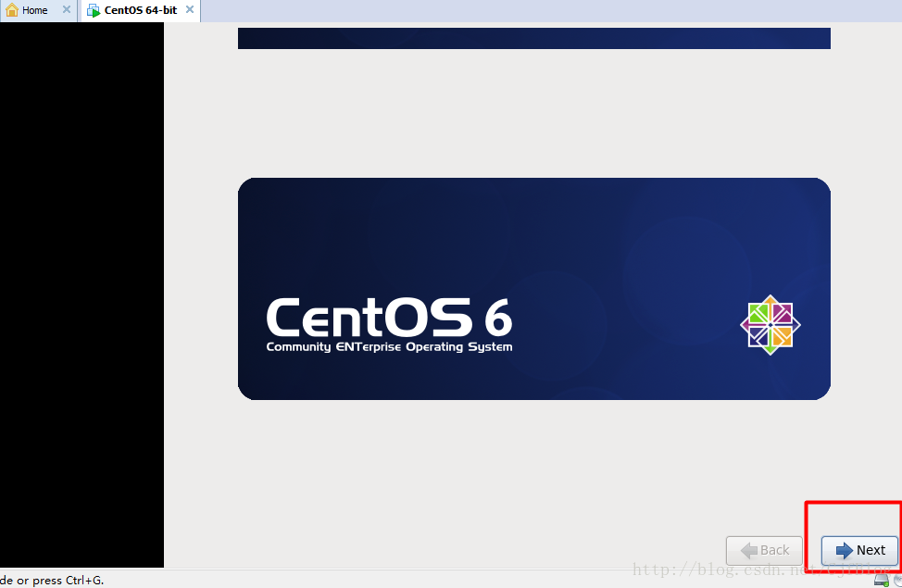This screenshot has height=588, width=902.
Task: Select the CentOS 64-bit tab
Action: click(141, 10)
